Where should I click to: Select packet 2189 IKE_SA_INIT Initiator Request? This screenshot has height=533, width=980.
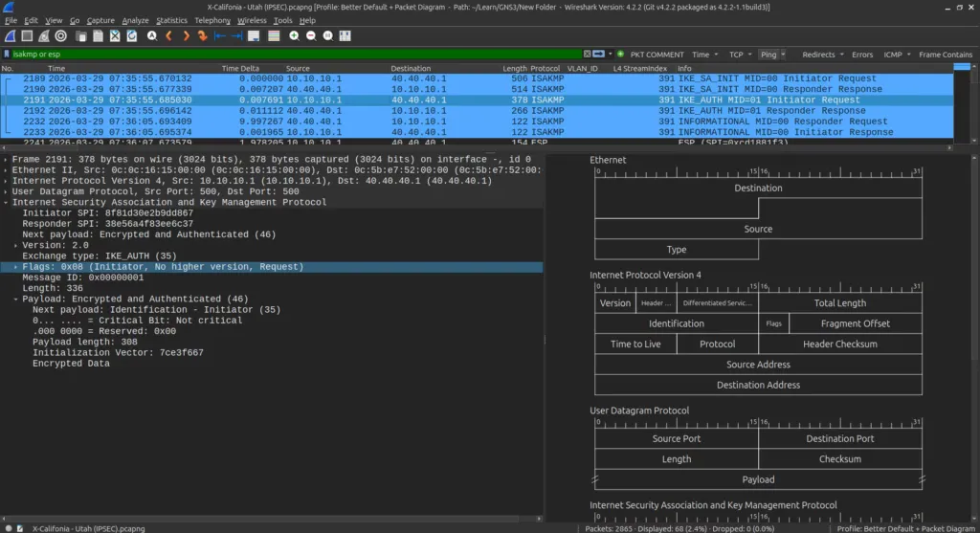click(477, 78)
